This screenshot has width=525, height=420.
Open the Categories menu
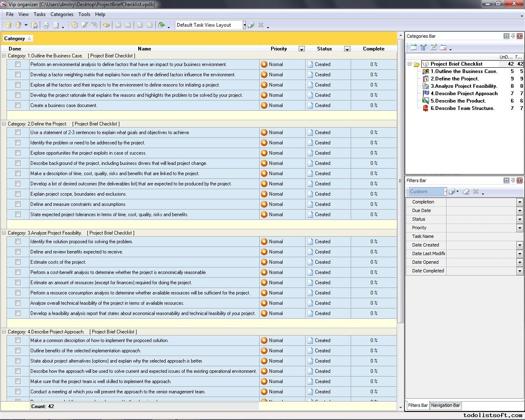click(x=62, y=14)
